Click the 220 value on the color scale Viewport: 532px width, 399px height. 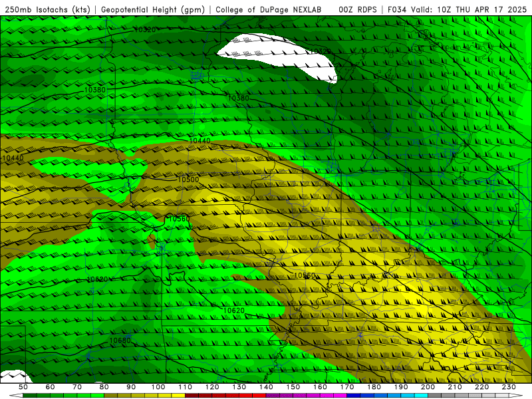coord(482,387)
